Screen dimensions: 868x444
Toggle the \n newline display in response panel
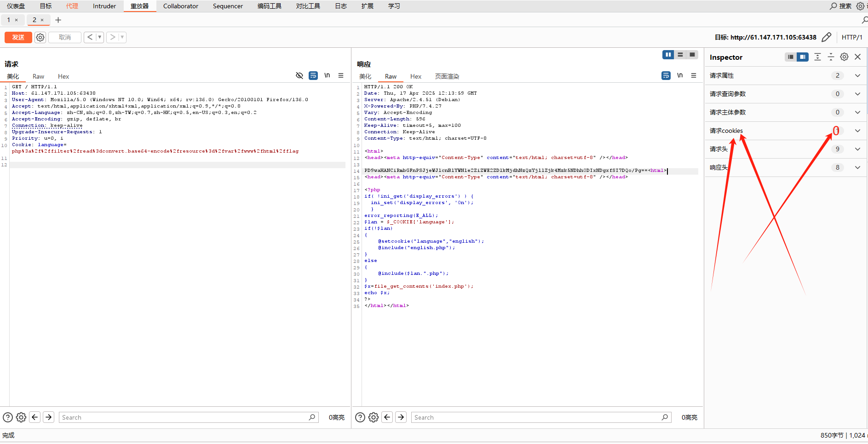[679, 75]
